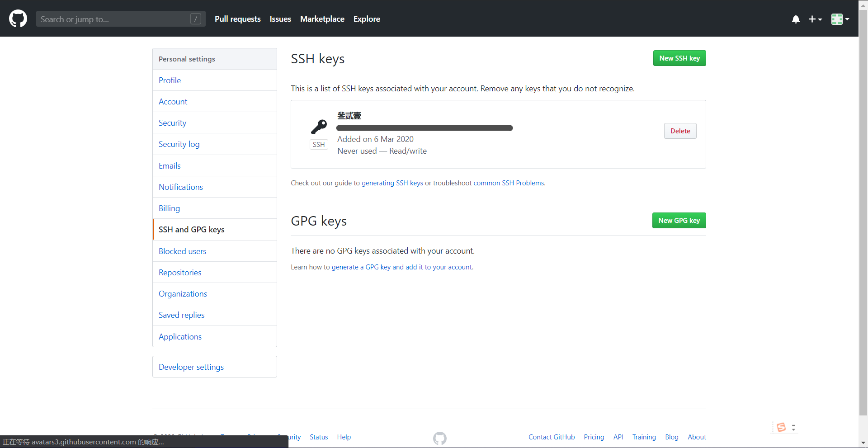Open the plus create-new dropdown

point(815,19)
